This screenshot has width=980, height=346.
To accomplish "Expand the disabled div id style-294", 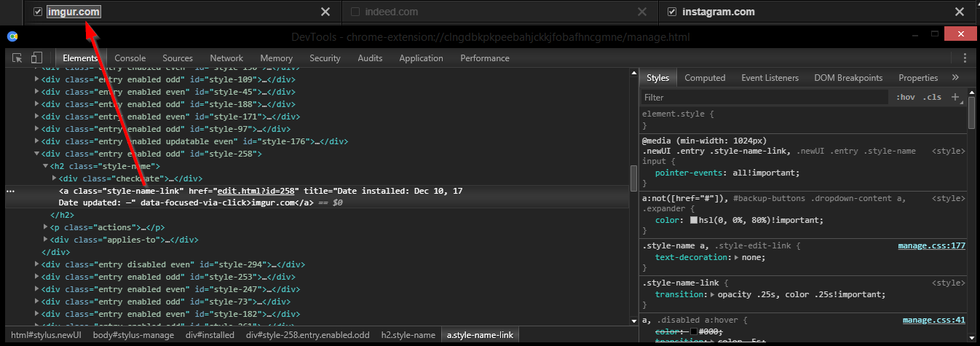I will [37, 264].
